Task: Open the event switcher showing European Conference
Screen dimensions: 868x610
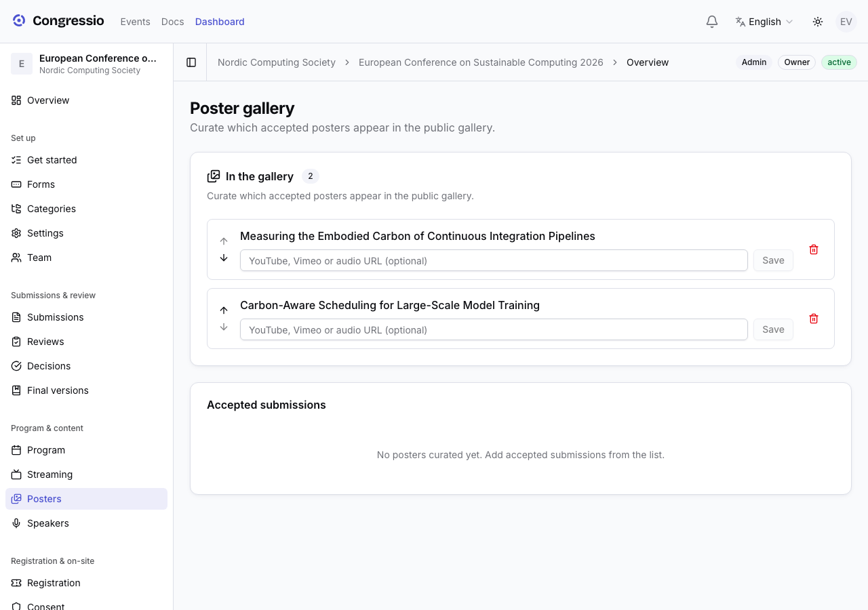Action: 86,64
